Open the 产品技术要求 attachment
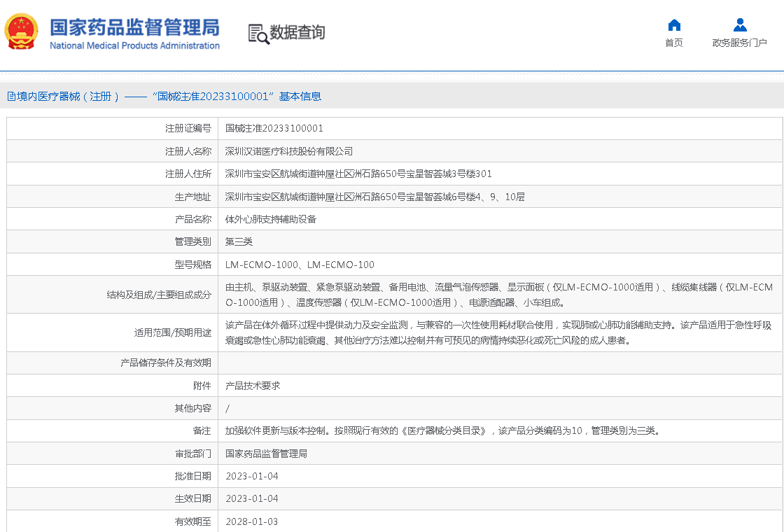784x532 pixels. [253, 386]
